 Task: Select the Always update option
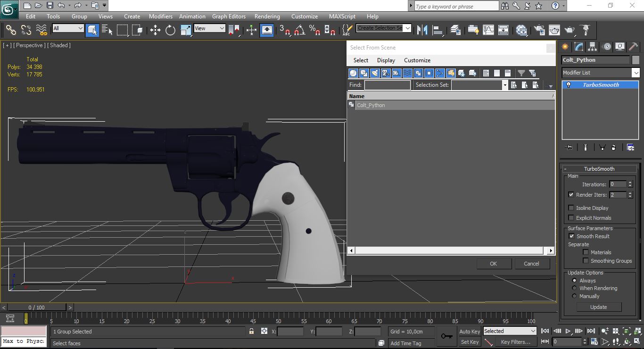tap(574, 281)
